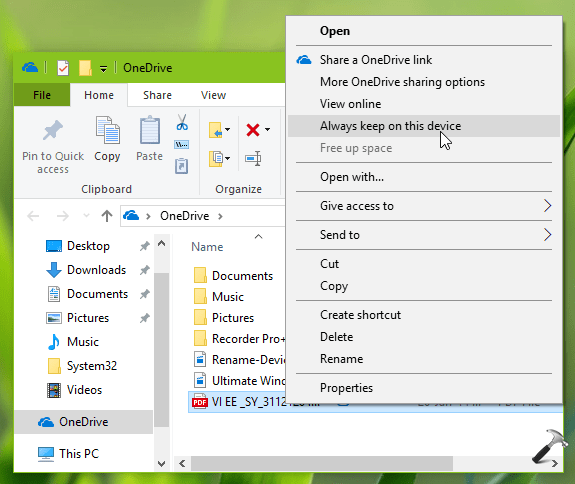Screen dimensions: 575x484
Task: Select Always keep on this device
Action: pyautogui.click(x=424, y=126)
